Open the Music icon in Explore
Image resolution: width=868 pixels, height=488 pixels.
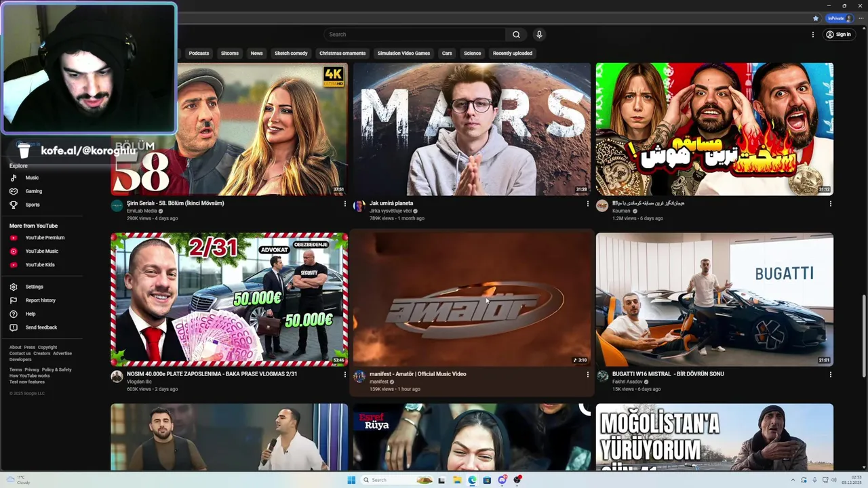coord(14,178)
